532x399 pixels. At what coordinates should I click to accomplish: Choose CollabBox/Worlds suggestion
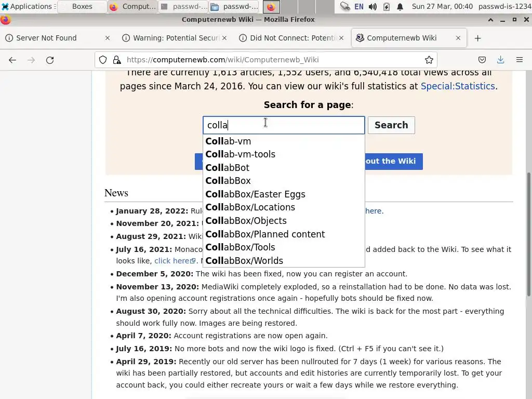[x=284, y=261]
